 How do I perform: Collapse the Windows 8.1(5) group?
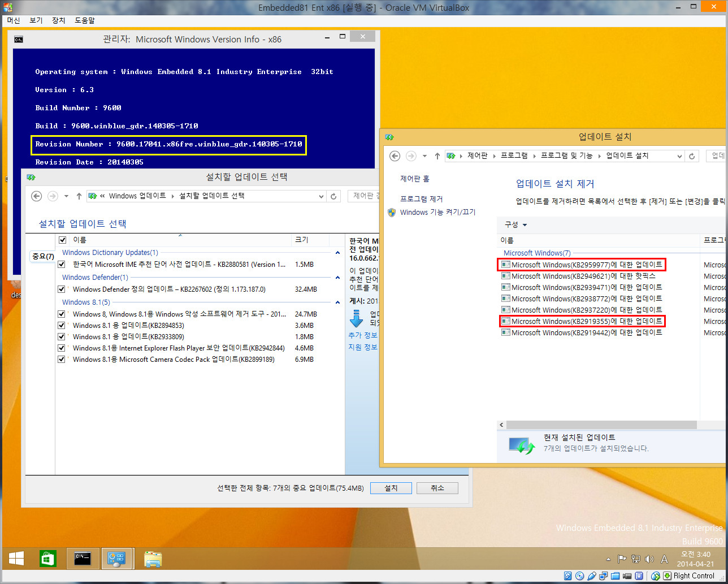(337, 302)
